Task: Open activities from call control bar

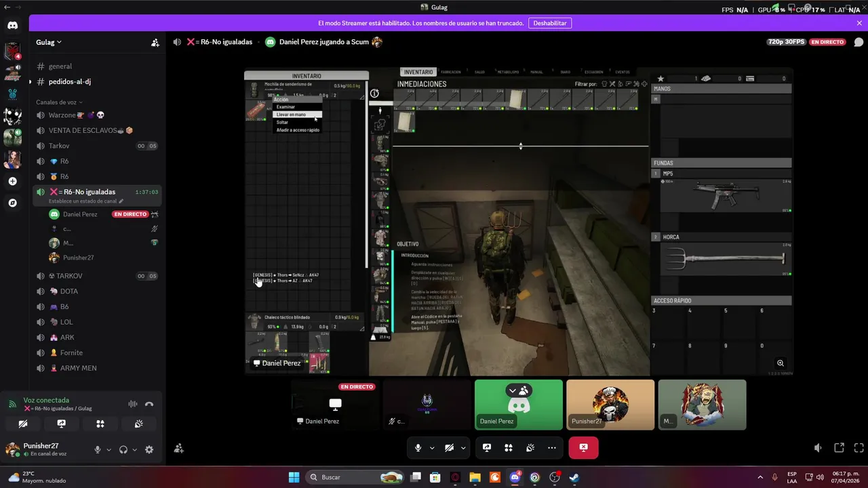Action: tap(509, 448)
